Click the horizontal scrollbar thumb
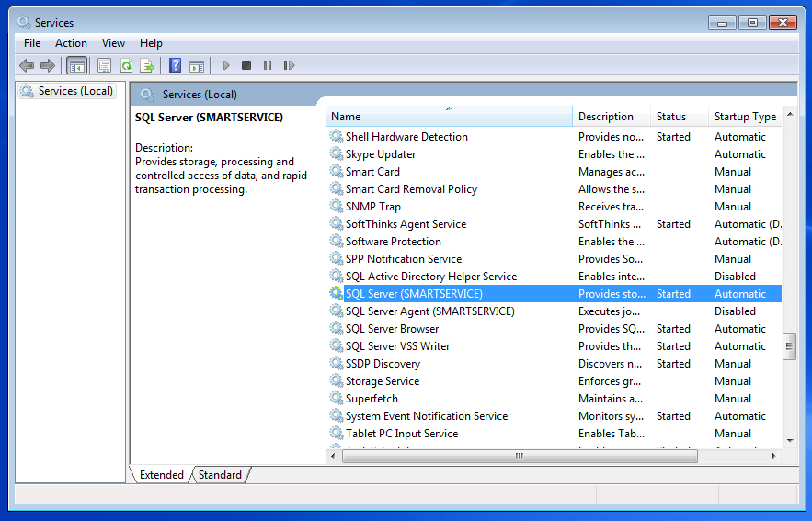Screen dimensions: 812x521 (x=520, y=456)
